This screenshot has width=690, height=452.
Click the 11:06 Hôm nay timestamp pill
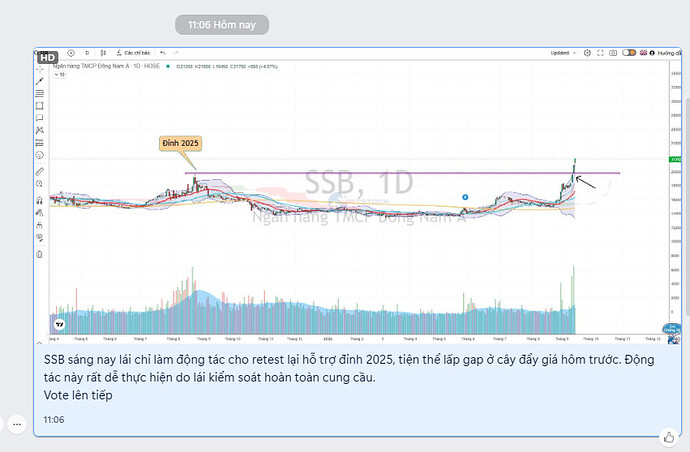[x=222, y=25]
